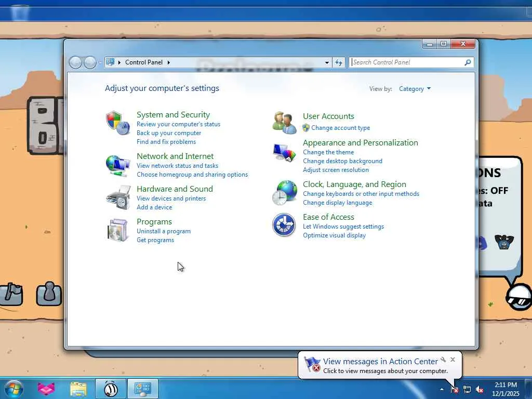
Task: Click Change account type link
Action: point(341,128)
